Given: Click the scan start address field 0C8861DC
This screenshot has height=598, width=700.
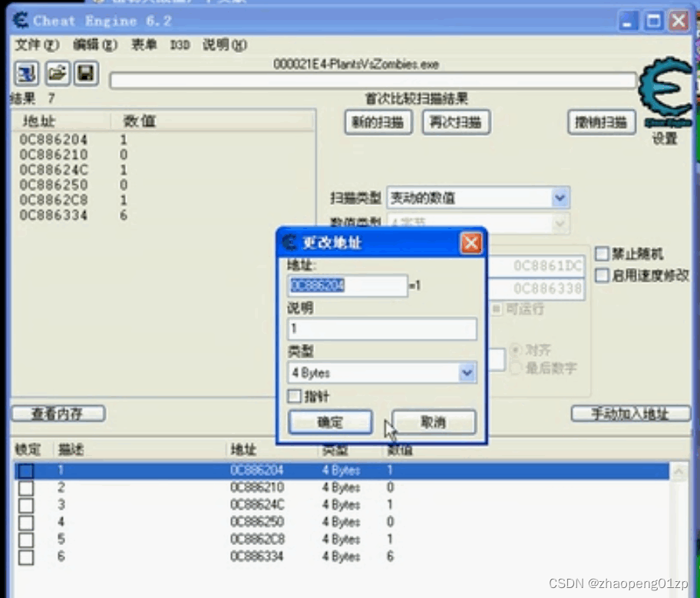Looking at the screenshot, I should (x=536, y=266).
